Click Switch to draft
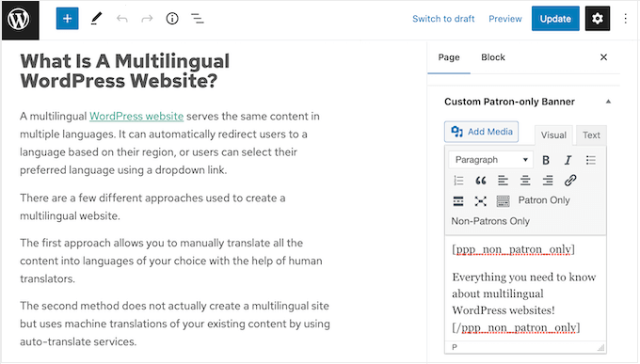Screen dimensions: 640x364 click(443, 19)
